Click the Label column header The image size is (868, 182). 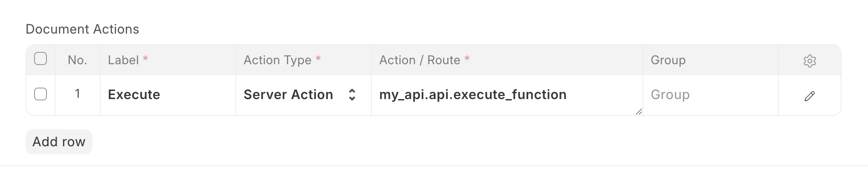click(x=124, y=60)
